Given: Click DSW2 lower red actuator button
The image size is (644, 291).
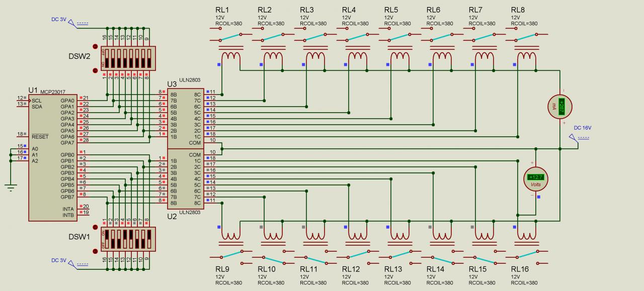Looking at the screenshot, I should point(95,70).
